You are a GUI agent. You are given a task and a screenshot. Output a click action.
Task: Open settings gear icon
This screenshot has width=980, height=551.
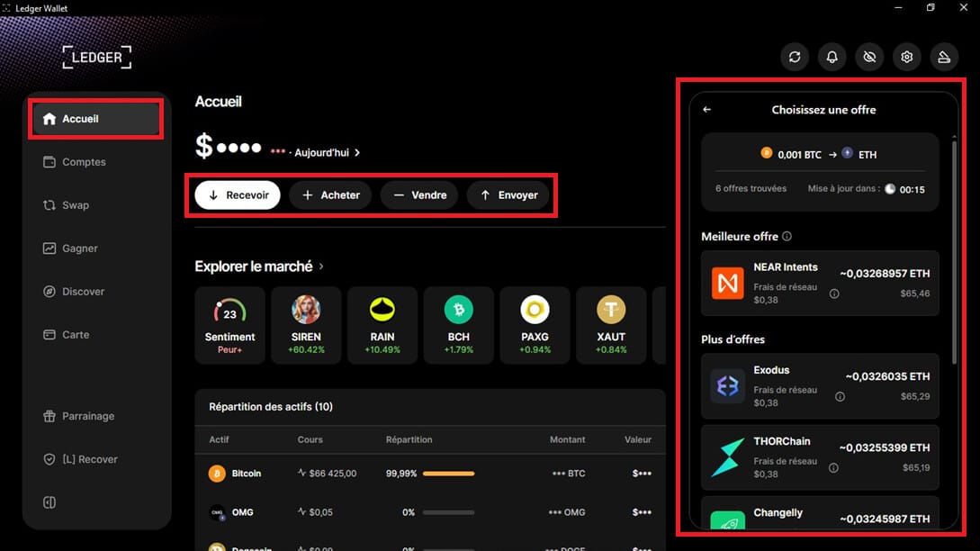coord(907,58)
